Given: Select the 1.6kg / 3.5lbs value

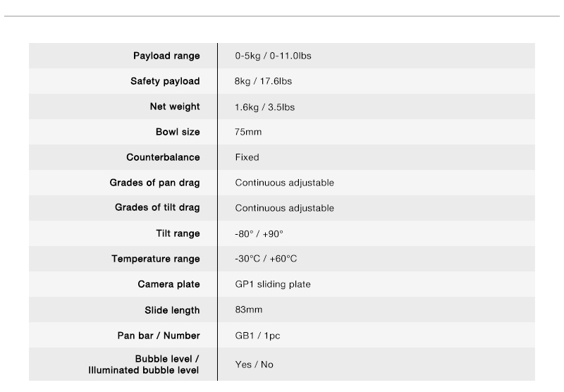Looking at the screenshot, I should pyautogui.click(x=265, y=107).
